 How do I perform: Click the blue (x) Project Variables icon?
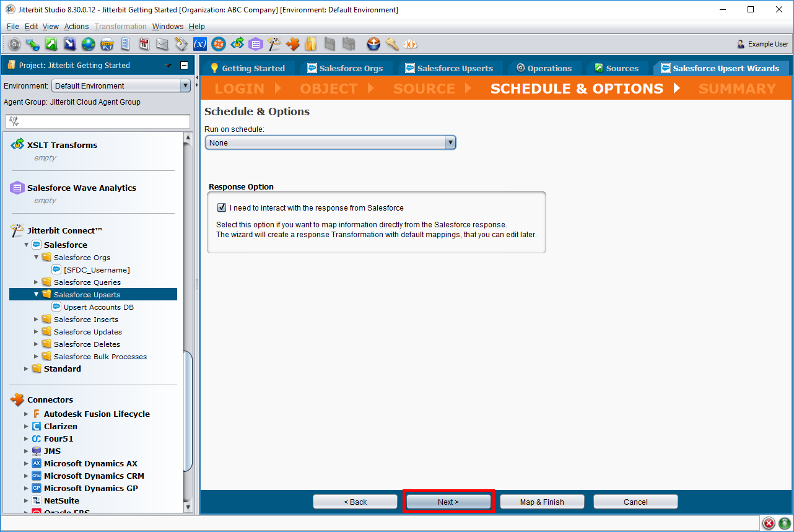coord(199,44)
